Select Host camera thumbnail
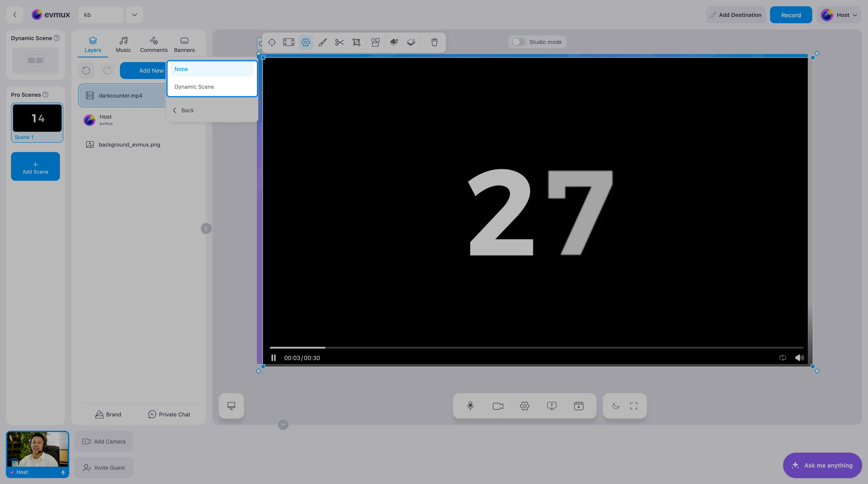Image resolution: width=868 pixels, height=484 pixels. click(37, 454)
